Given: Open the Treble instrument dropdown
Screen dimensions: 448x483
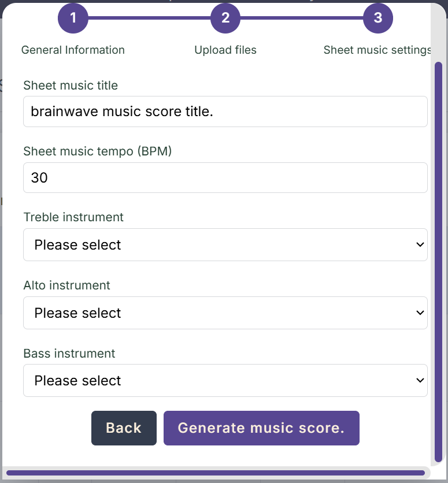Looking at the screenshot, I should coord(225,244).
